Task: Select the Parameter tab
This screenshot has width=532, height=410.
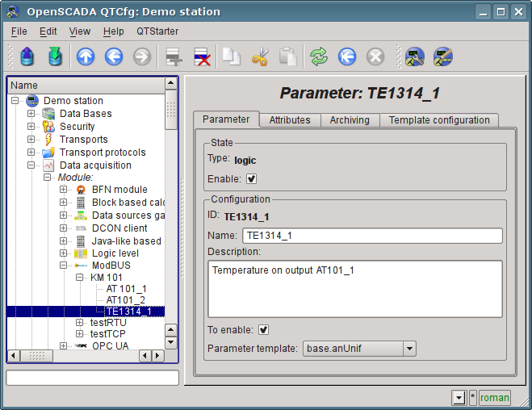Action: tap(226, 119)
